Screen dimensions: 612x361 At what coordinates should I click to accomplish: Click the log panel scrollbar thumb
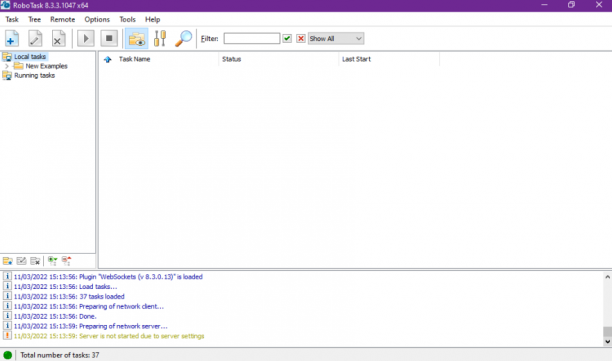click(607, 332)
